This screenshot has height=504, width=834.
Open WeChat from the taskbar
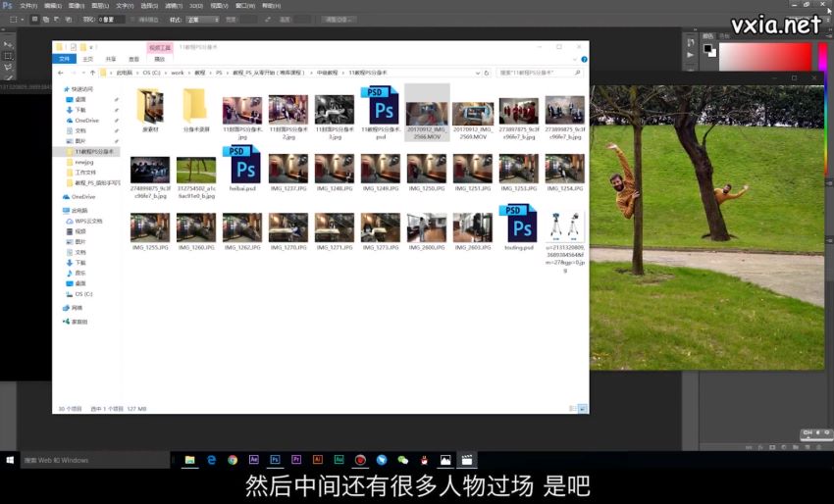point(402,460)
